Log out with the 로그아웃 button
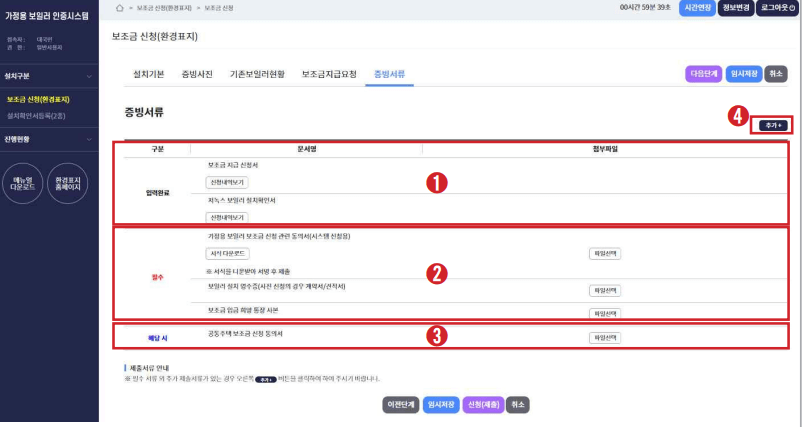 (777, 8)
